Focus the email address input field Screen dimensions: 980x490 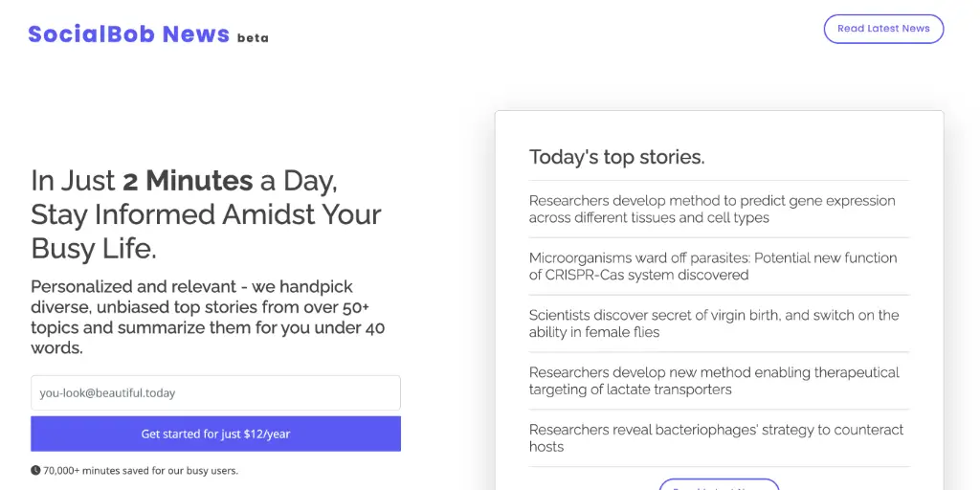tap(215, 392)
